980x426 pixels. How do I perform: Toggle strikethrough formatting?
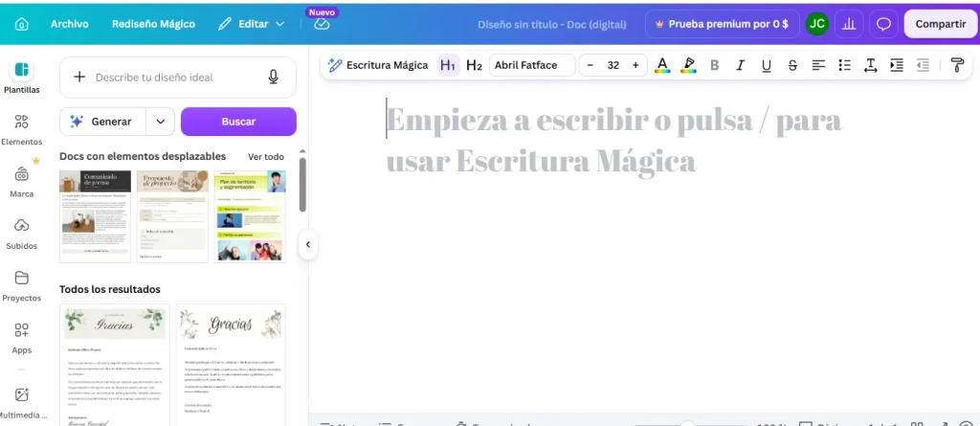(792, 65)
